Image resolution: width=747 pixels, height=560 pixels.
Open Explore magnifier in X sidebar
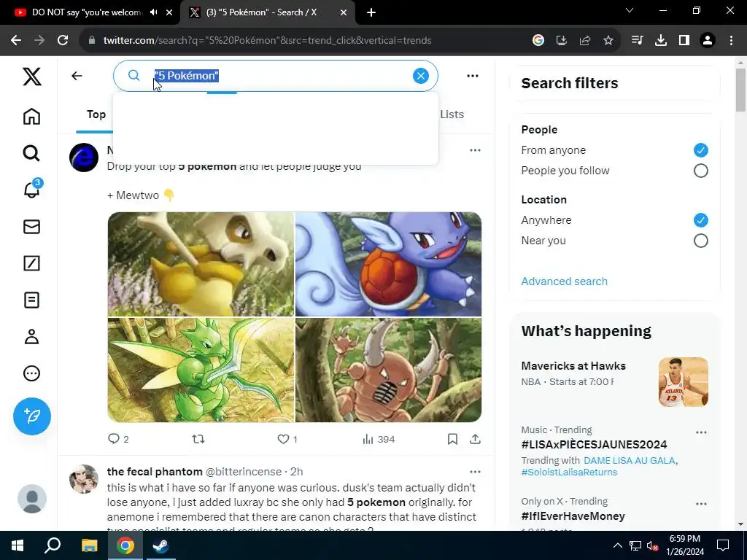(x=32, y=153)
